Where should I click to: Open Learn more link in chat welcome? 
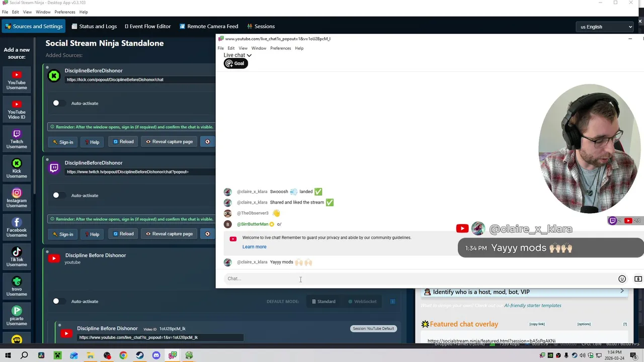click(x=254, y=247)
